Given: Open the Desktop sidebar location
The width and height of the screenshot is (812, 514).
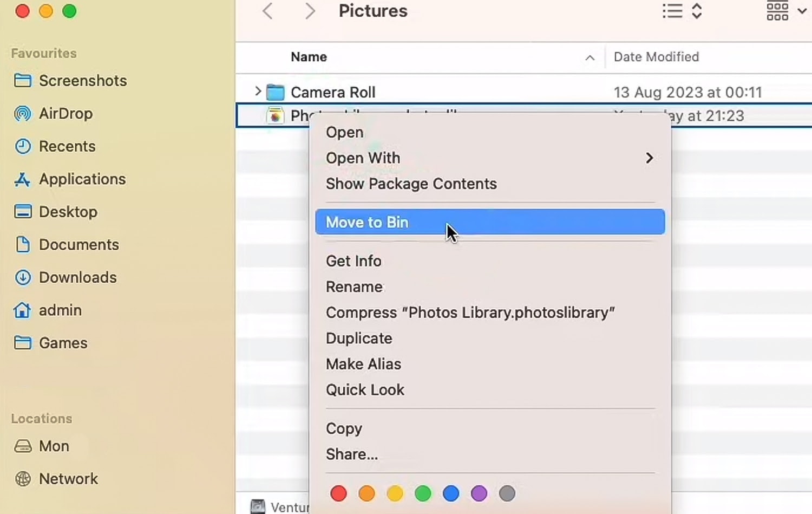Looking at the screenshot, I should [x=56, y=212].
